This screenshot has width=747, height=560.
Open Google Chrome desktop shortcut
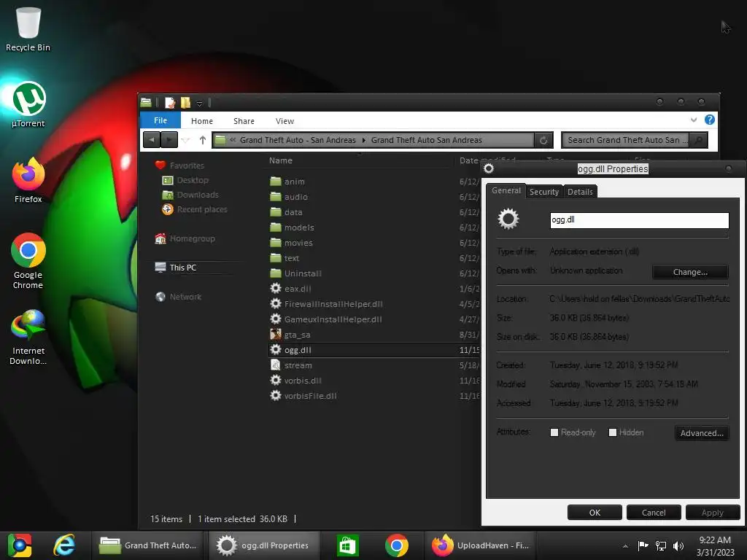[x=28, y=260]
